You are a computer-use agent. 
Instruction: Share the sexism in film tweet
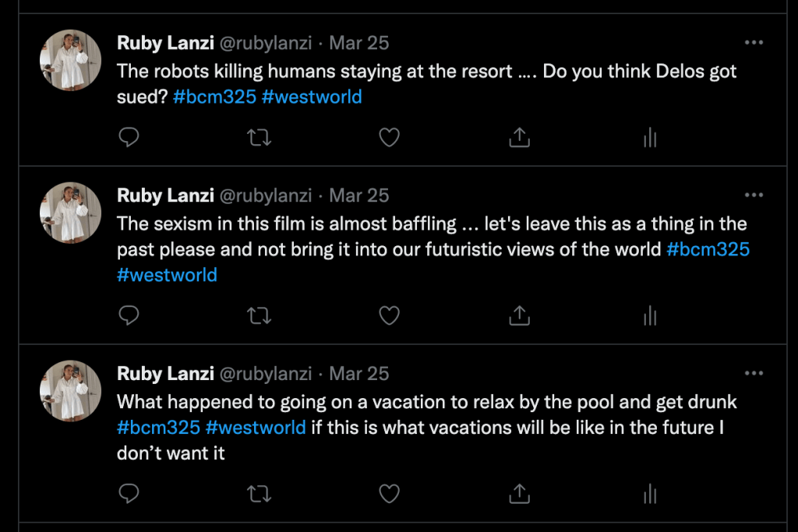[x=519, y=315]
